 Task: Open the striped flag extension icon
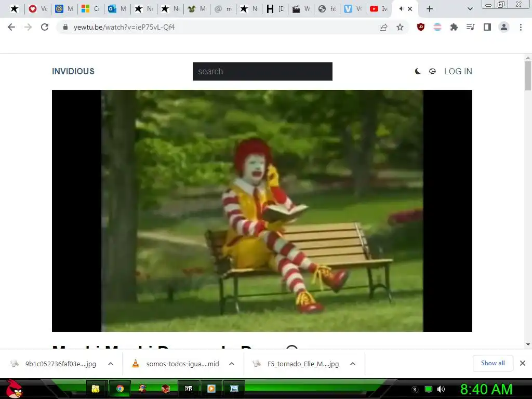437,27
